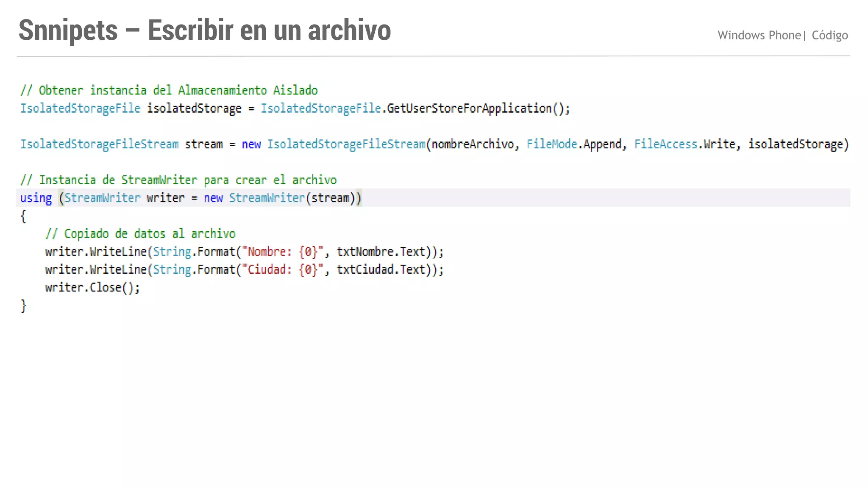The width and height of the screenshot is (868, 488).
Task: Click the "using" keyword line
Action: click(x=433, y=198)
